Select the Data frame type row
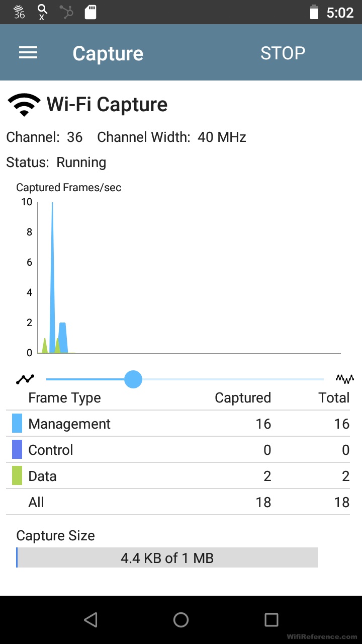The image size is (362, 644). pyautogui.click(x=181, y=476)
